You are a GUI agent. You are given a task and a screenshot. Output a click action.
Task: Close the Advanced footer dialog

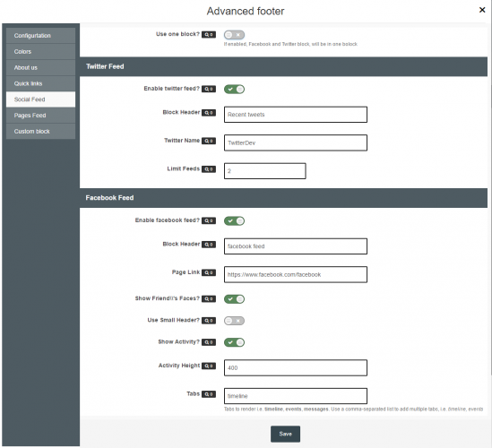[482, 10]
